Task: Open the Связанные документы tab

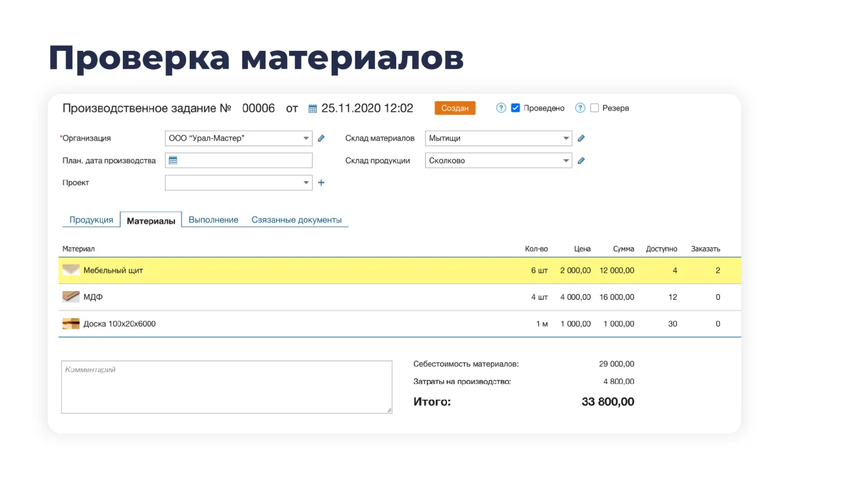Action: tap(296, 220)
